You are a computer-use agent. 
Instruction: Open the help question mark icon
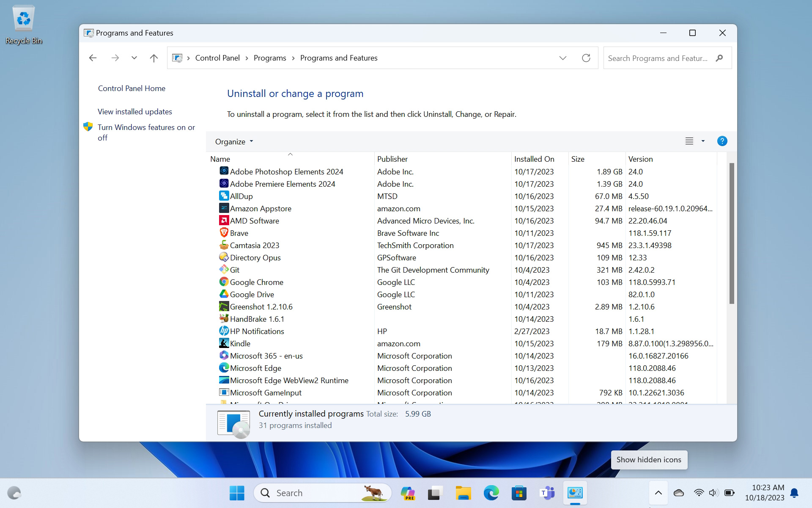[x=722, y=141]
